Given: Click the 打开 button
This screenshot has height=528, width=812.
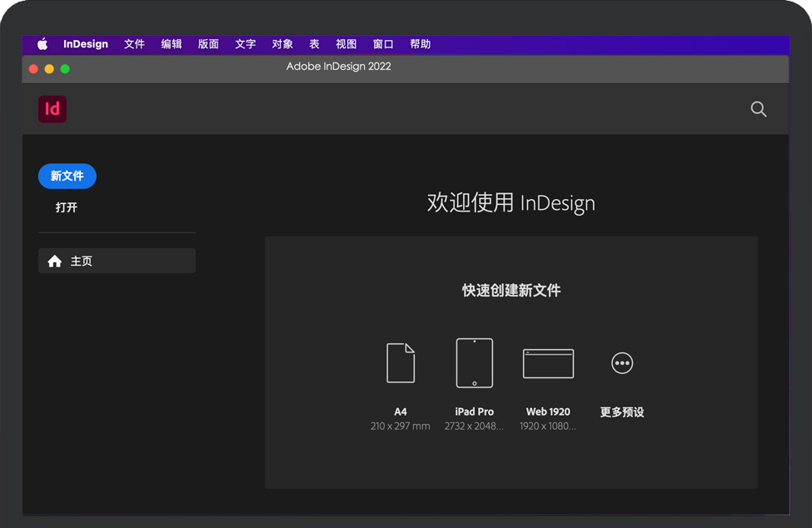Looking at the screenshot, I should click(x=67, y=207).
